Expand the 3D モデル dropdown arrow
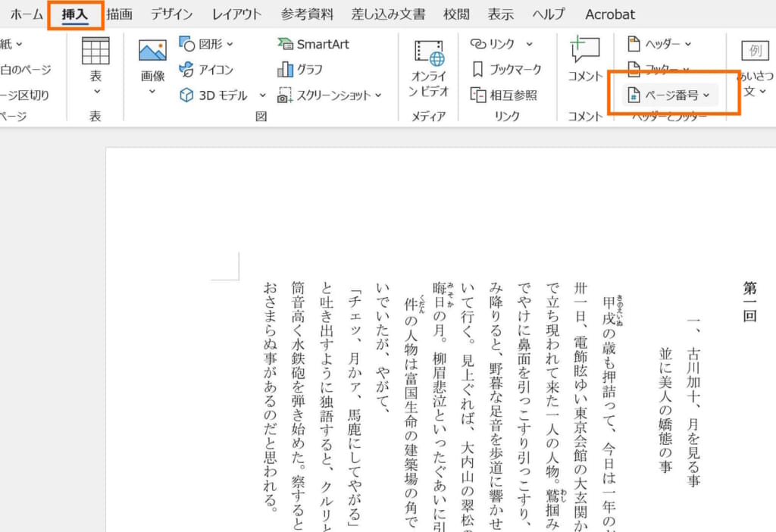 (x=262, y=95)
